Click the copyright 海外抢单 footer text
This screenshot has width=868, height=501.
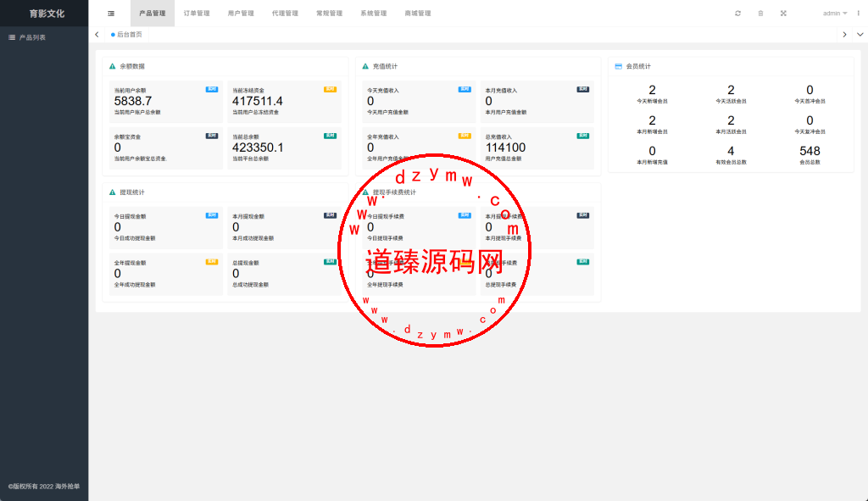click(44, 487)
